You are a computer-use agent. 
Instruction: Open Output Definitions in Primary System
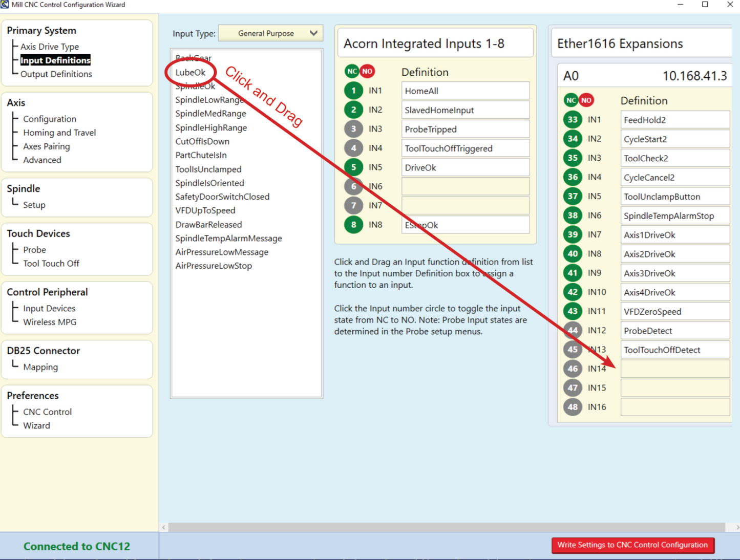[x=56, y=74]
